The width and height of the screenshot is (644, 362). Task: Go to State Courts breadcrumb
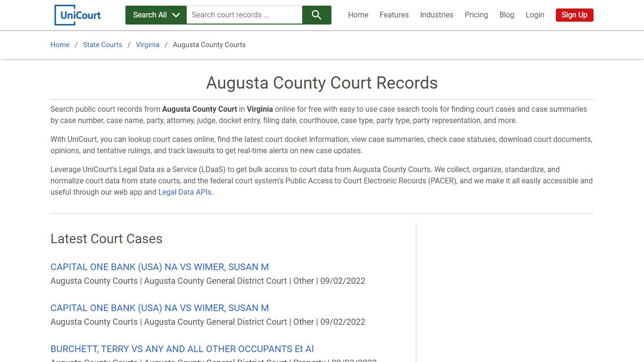tap(102, 45)
